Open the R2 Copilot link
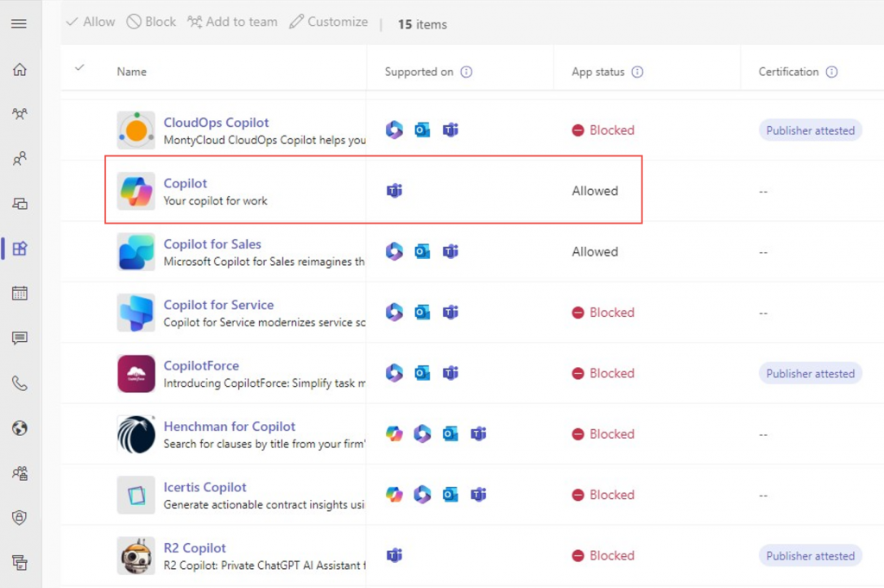884x588 pixels. click(194, 548)
